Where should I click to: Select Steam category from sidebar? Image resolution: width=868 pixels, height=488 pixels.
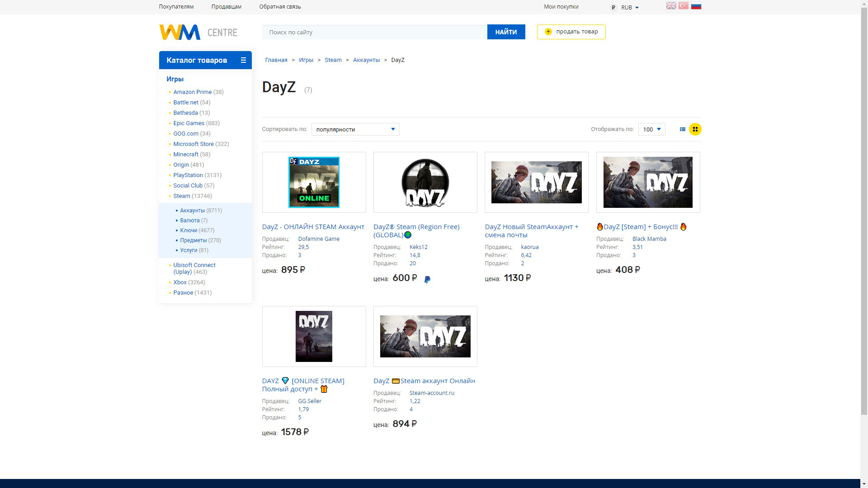tap(181, 196)
